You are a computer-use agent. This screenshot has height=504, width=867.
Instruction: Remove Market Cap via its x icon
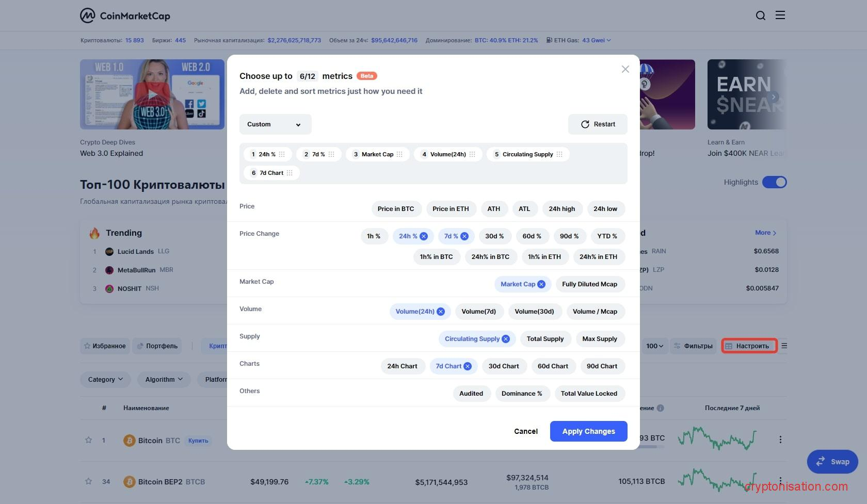coord(541,284)
